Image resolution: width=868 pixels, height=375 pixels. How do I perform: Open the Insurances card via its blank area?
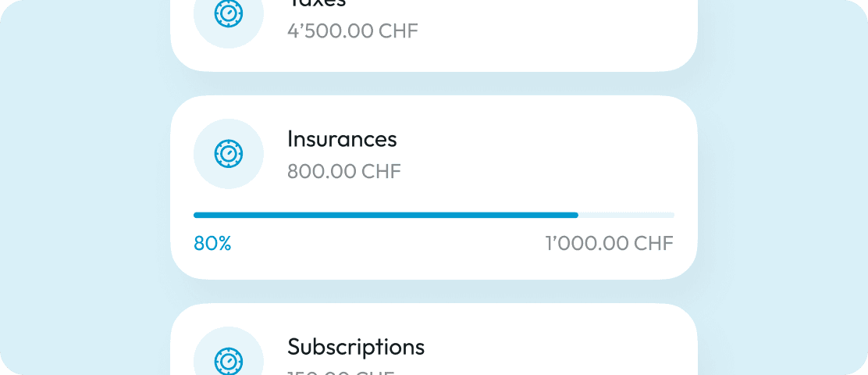pos(542,161)
